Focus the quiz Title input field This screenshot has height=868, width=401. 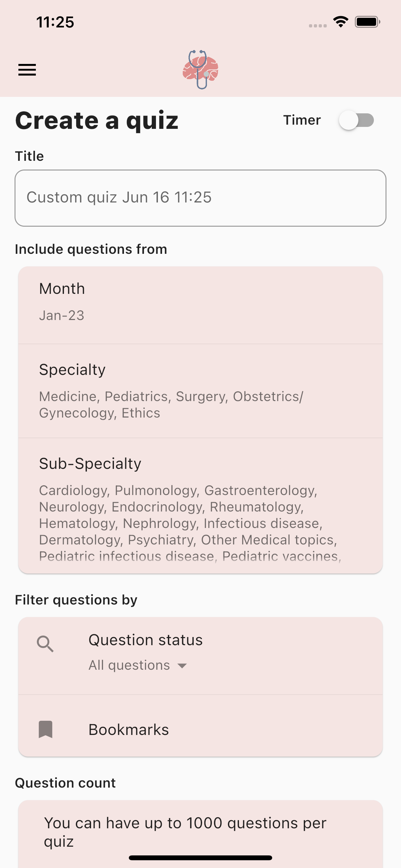pyautogui.click(x=200, y=198)
